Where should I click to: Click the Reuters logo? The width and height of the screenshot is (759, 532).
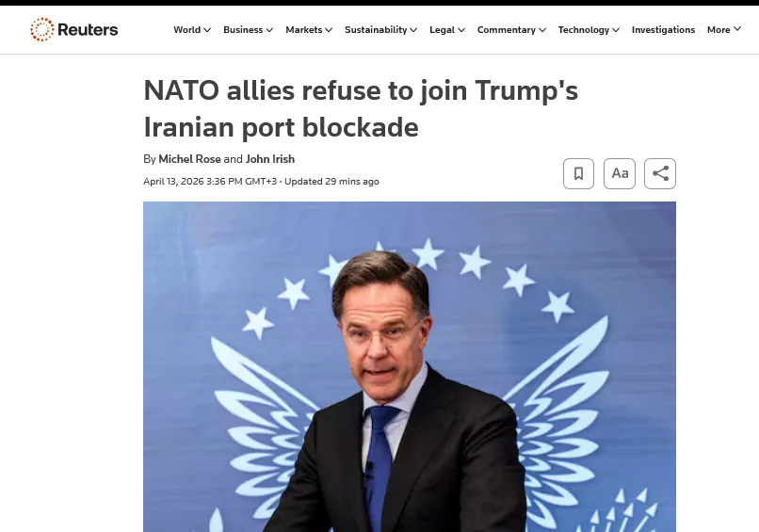(74, 29)
